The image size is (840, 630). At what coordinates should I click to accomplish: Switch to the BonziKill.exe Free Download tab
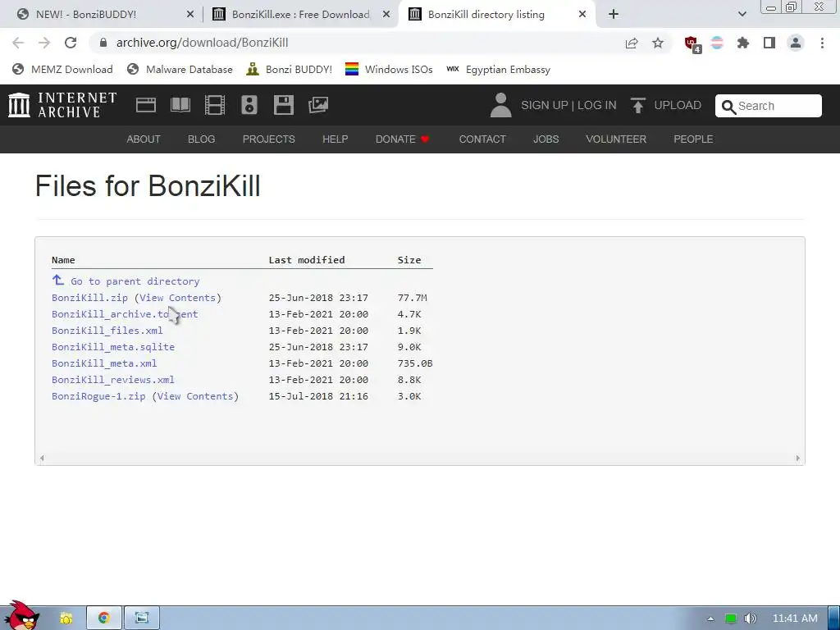point(300,15)
